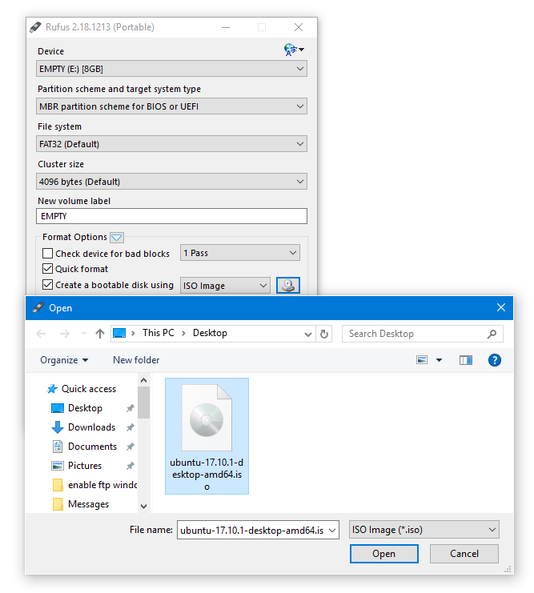Open the Messages folder

pos(81,504)
